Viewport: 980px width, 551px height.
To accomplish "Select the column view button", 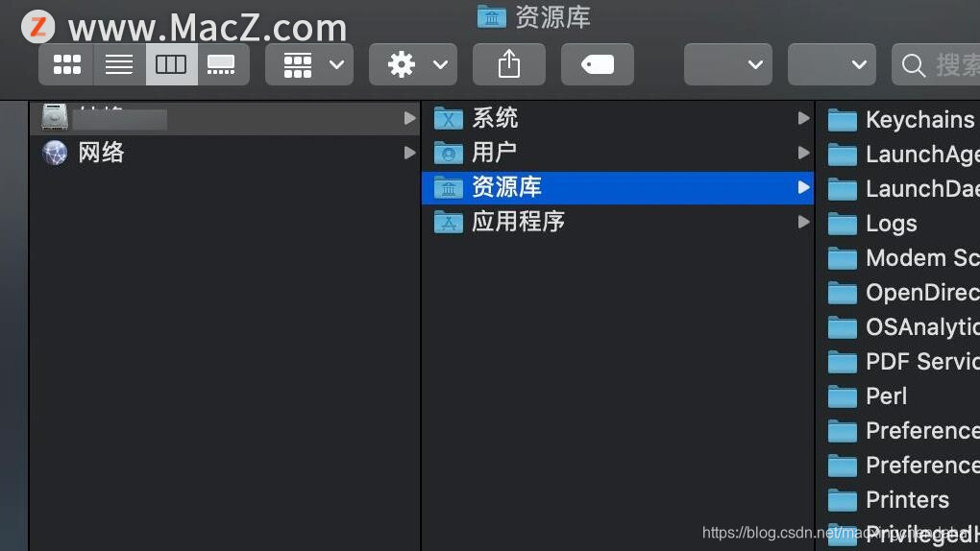I will (x=171, y=64).
